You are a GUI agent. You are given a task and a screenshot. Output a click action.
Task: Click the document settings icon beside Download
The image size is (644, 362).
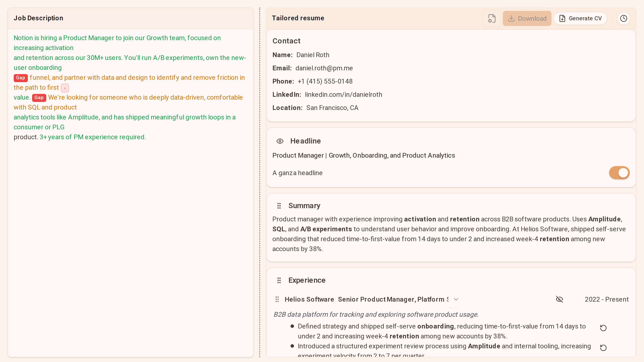(x=491, y=18)
